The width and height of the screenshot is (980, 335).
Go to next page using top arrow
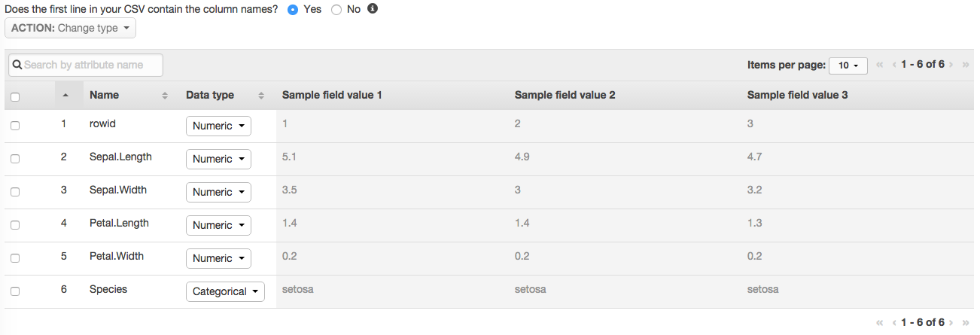[x=951, y=65]
